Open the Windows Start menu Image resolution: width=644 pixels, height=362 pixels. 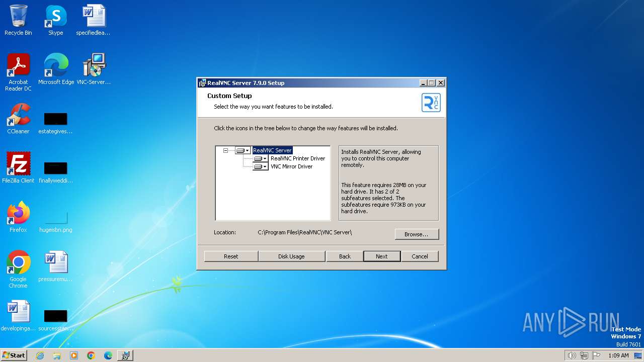coord(14,355)
